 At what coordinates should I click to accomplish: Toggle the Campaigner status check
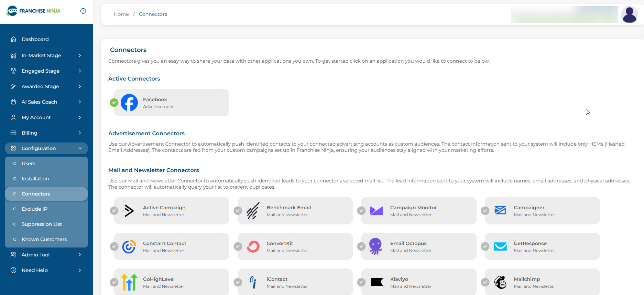485,211
